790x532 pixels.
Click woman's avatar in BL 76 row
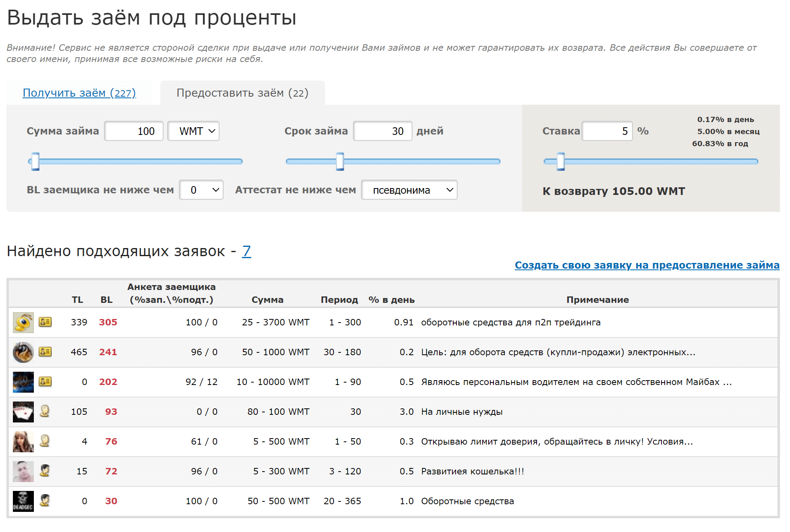pyautogui.click(x=23, y=441)
